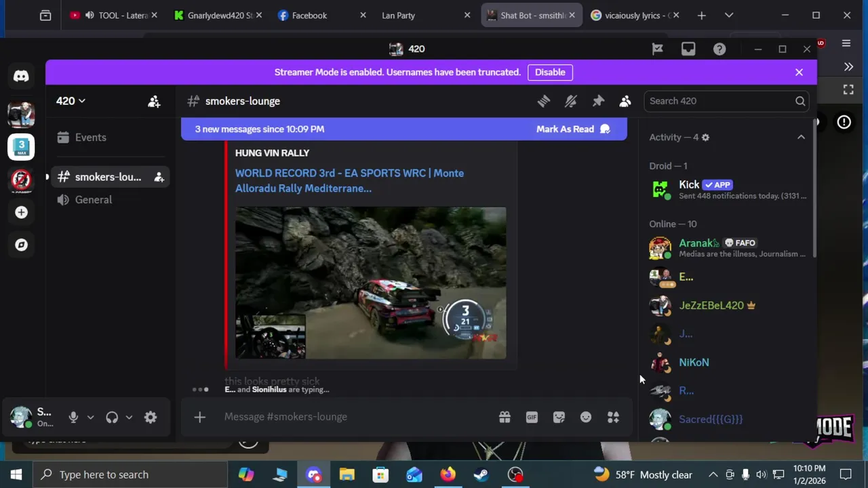Show pinned messages pin icon

click(598, 101)
